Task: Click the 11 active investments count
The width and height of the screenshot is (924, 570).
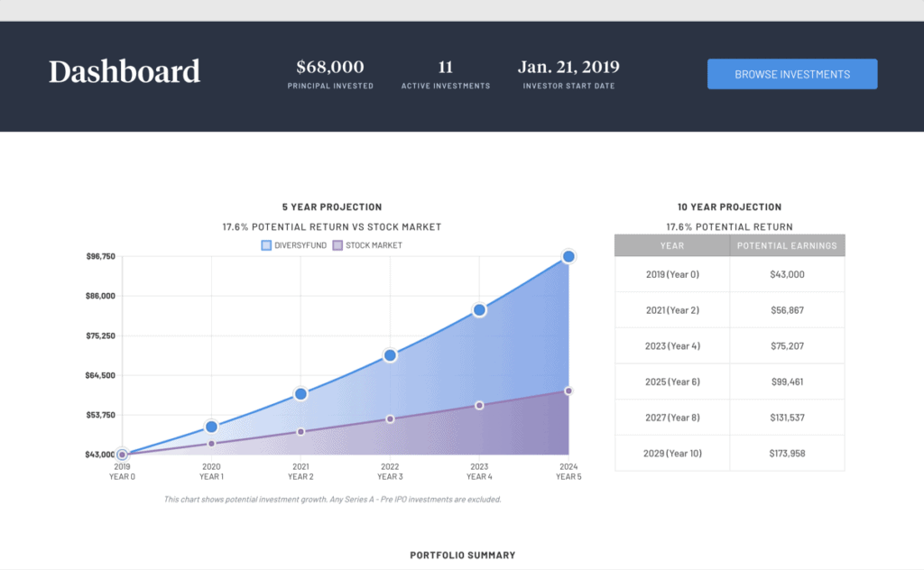Action: (x=445, y=67)
